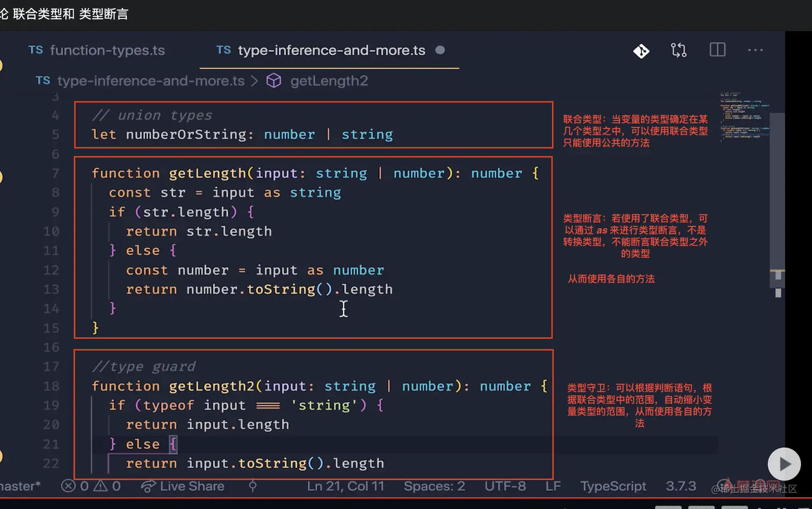Click the open changes compare icon
Screen dimensions: 812x509
click(x=679, y=50)
